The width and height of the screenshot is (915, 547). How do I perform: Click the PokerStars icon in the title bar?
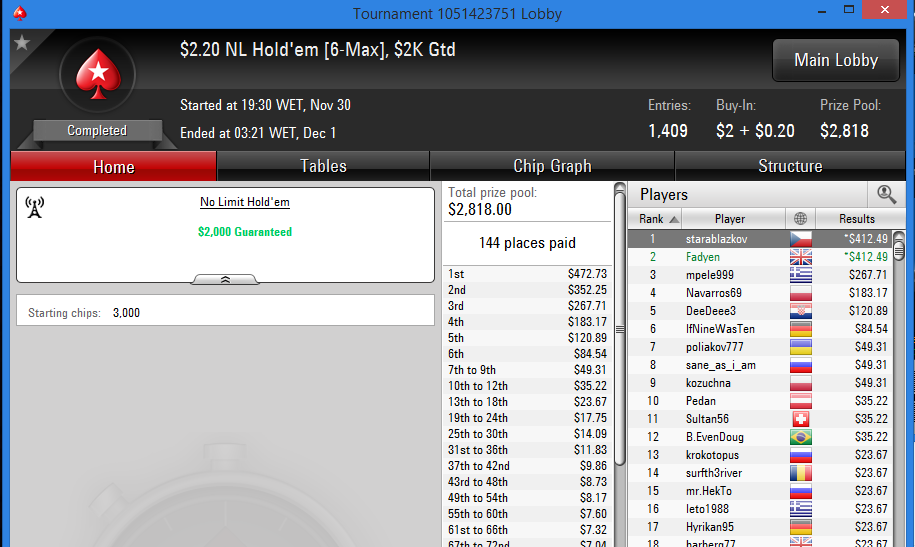click(20, 13)
